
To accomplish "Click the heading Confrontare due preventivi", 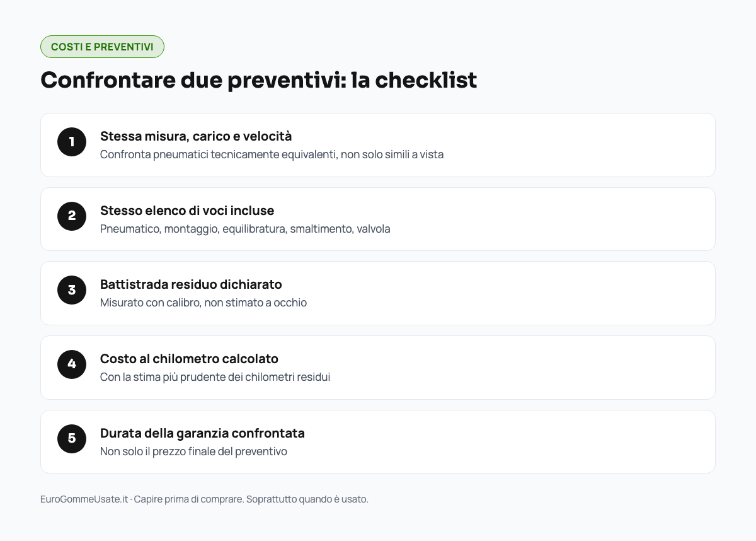I will 258,80.
